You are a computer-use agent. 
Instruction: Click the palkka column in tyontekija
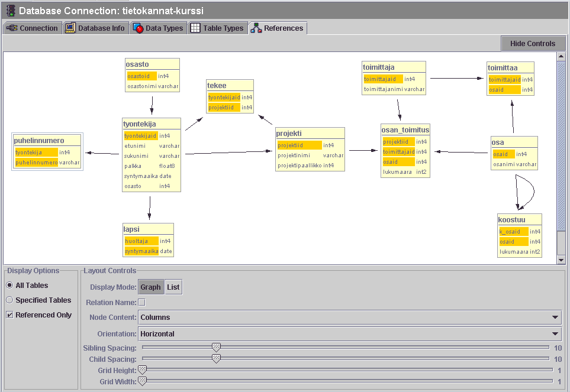(133, 166)
